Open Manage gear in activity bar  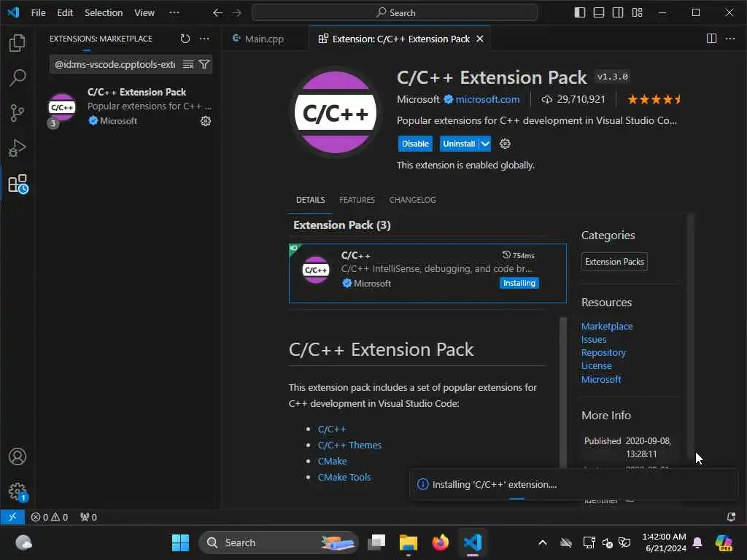pos(18,491)
